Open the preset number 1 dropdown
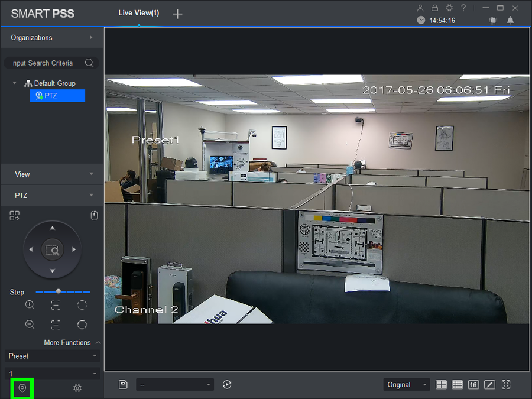Viewport: 532px width, 399px height. [x=52, y=373]
